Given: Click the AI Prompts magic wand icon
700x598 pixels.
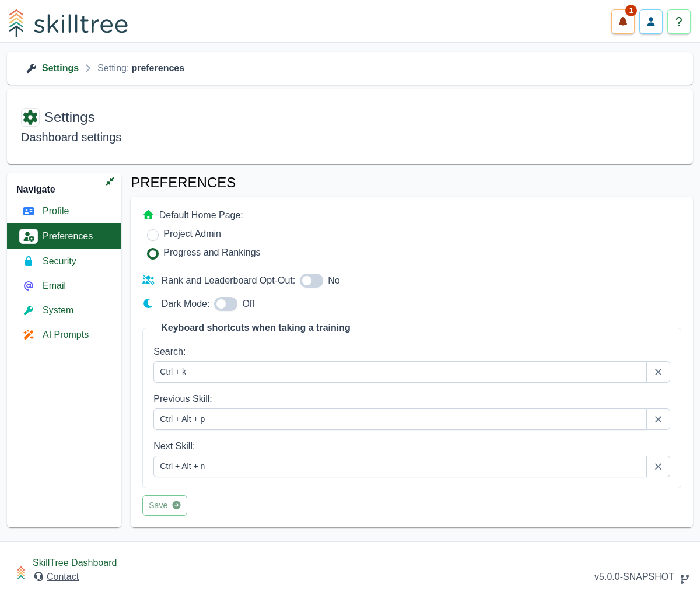Looking at the screenshot, I should point(29,335).
